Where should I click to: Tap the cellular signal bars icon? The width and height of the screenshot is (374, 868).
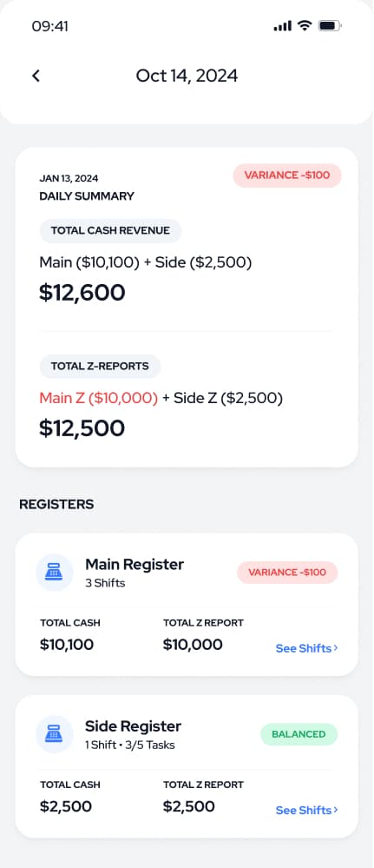tap(282, 26)
